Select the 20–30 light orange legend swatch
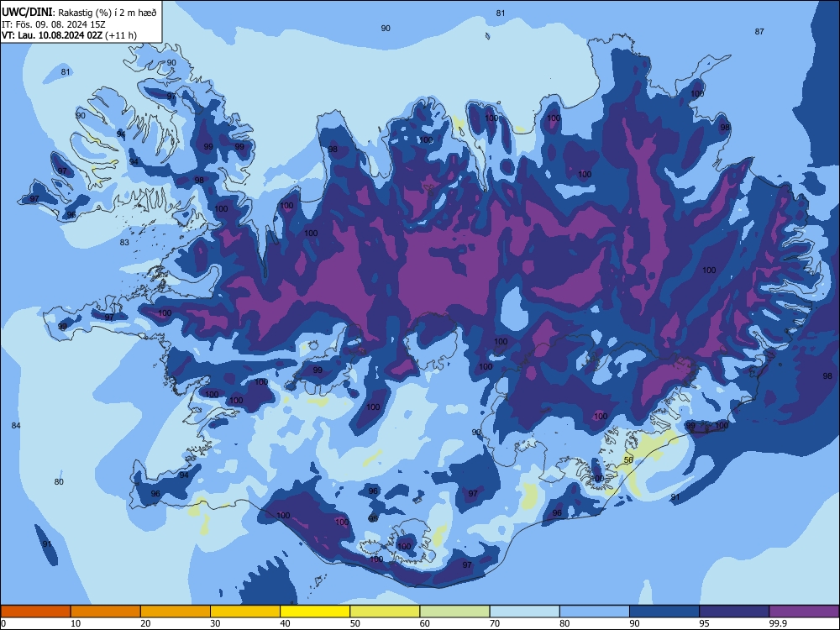Image resolution: width=840 pixels, height=630 pixels. (x=176, y=612)
